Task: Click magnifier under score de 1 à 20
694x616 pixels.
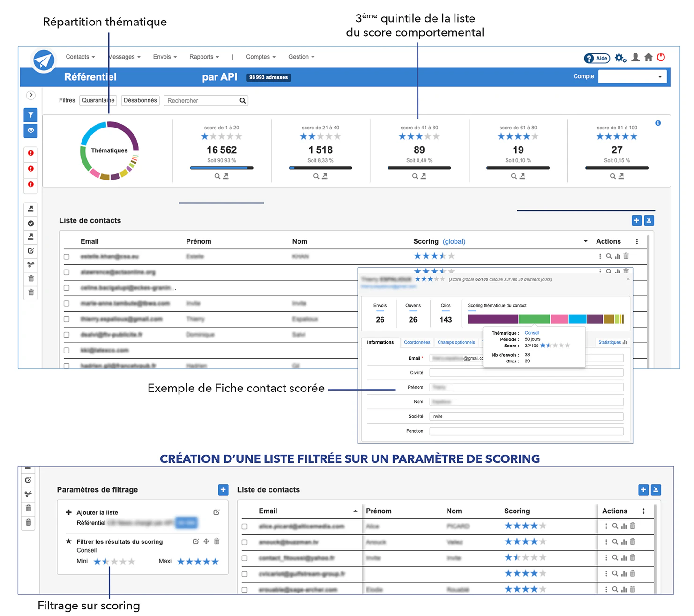Action: 217,176
